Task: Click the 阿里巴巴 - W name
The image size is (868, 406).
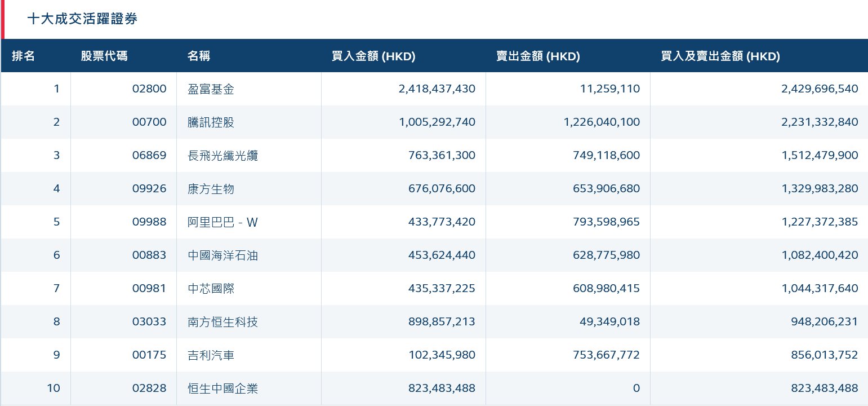Action: (x=222, y=222)
